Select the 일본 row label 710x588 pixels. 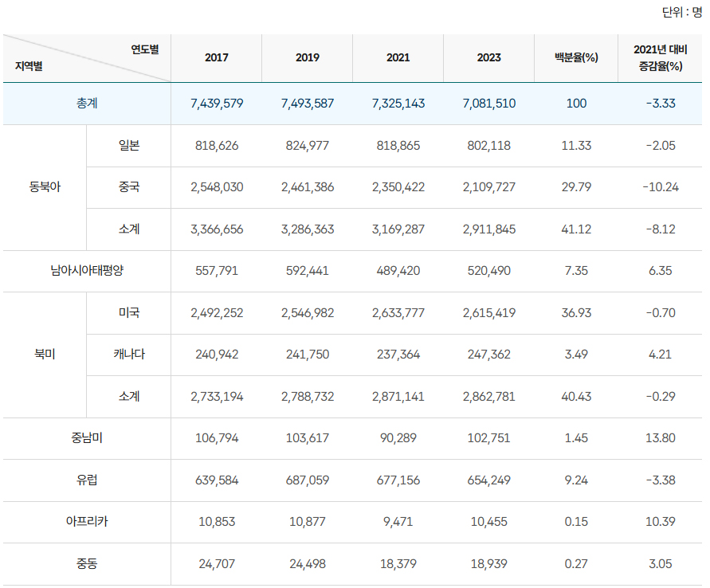128,146
